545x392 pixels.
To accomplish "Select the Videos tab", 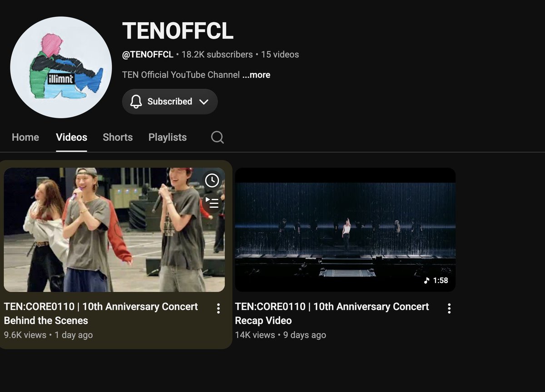I will point(71,137).
